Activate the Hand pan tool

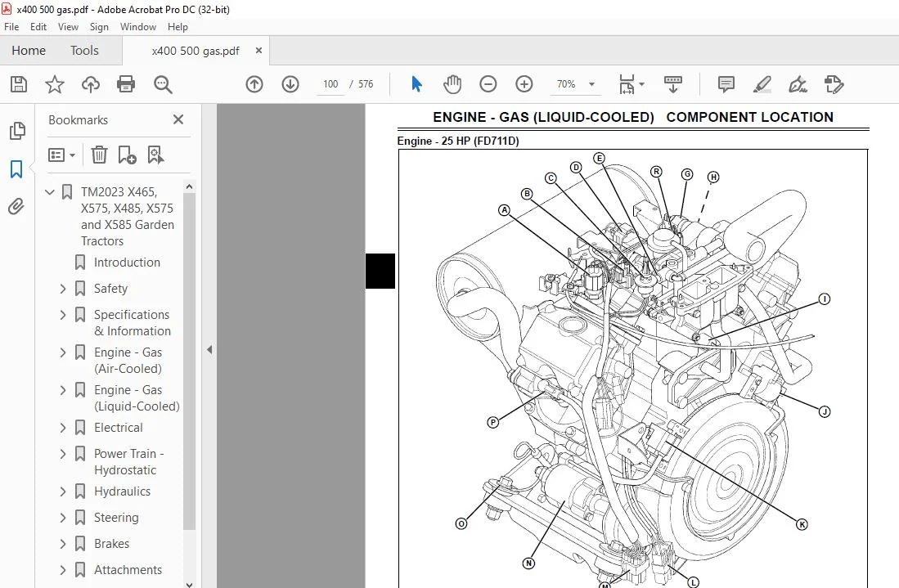[452, 84]
